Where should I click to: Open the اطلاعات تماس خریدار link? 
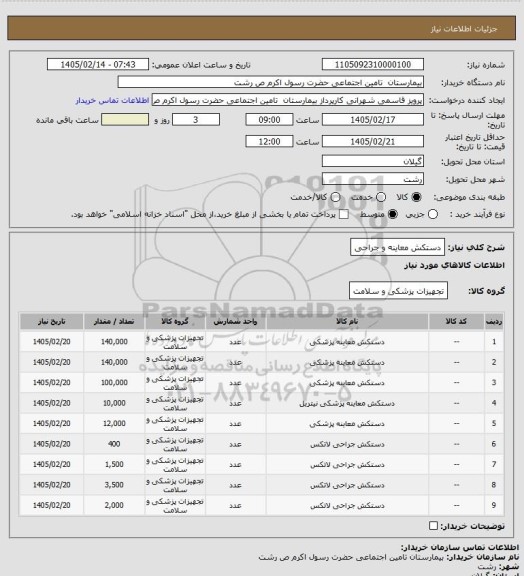click(112, 100)
